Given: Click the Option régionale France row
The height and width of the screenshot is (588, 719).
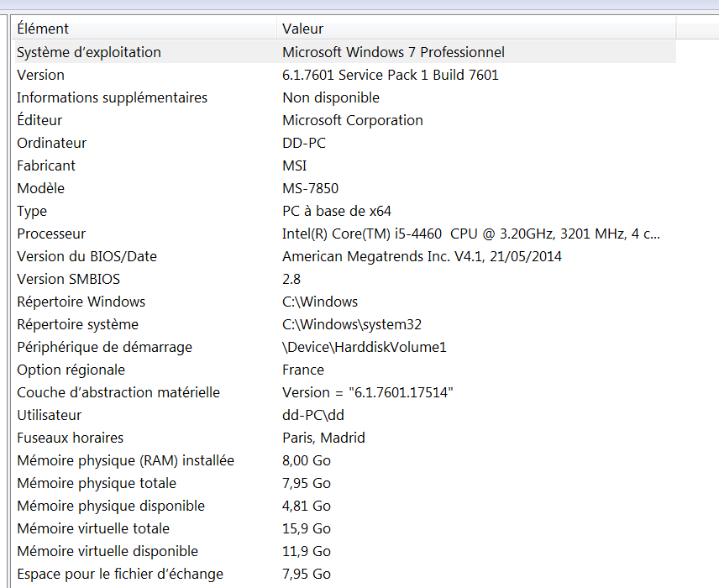Looking at the screenshot, I should [x=71, y=370].
